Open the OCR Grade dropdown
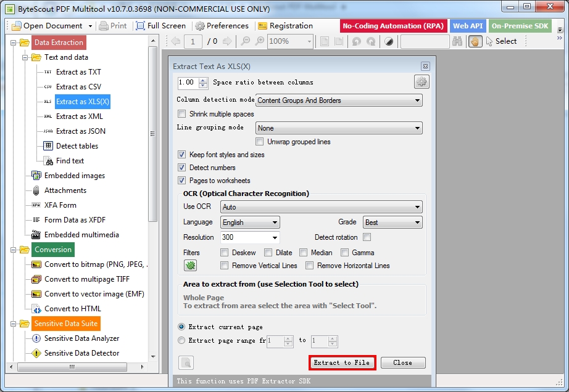569x392 pixels. [392, 223]
